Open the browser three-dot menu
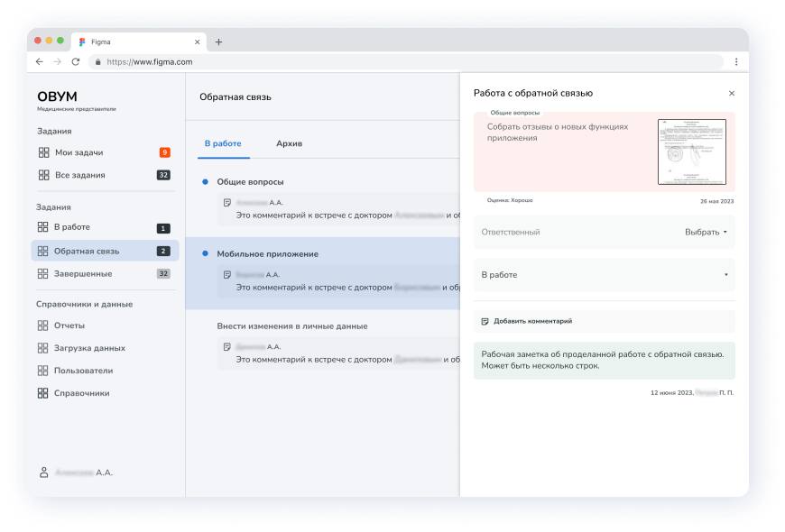 tap(737, 61)
